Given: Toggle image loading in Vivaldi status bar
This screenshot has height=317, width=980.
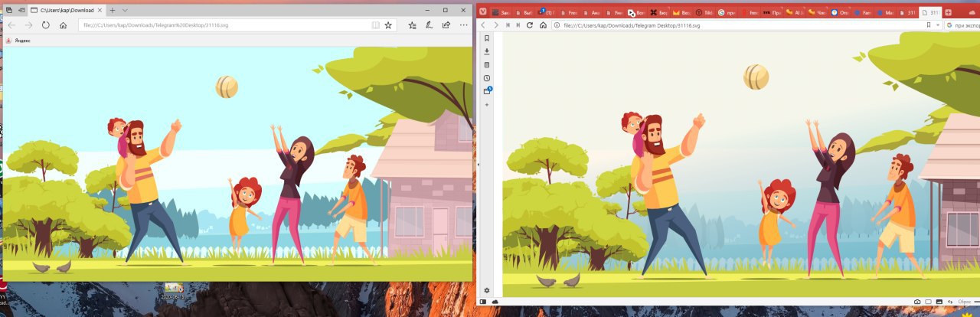Looking at the screenshot, I should 938,302.
